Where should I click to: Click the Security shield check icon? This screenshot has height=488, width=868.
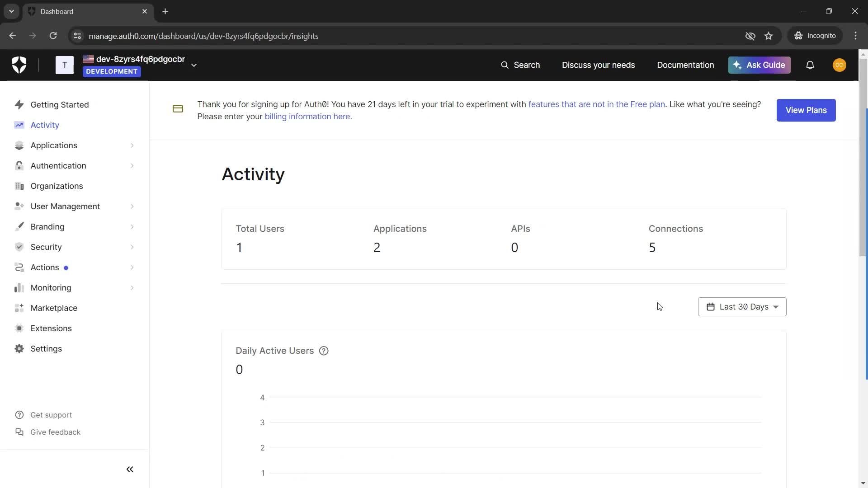point(19,247)
